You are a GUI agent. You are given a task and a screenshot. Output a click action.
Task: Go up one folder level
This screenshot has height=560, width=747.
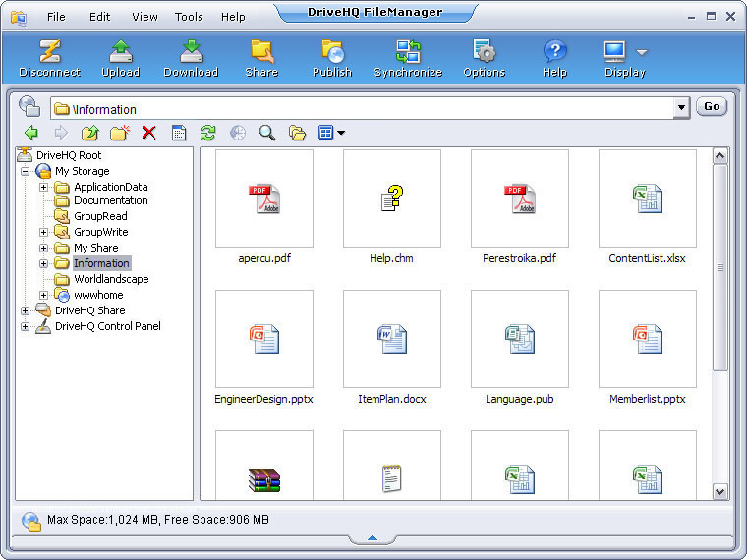tap(90, 133)
